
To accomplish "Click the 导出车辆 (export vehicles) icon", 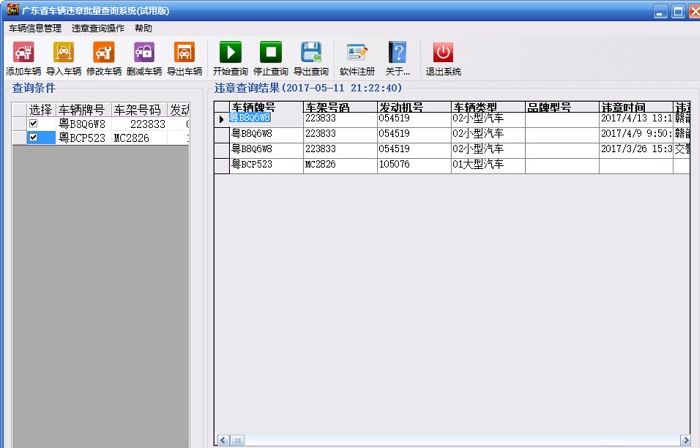I will pos(184,53).
